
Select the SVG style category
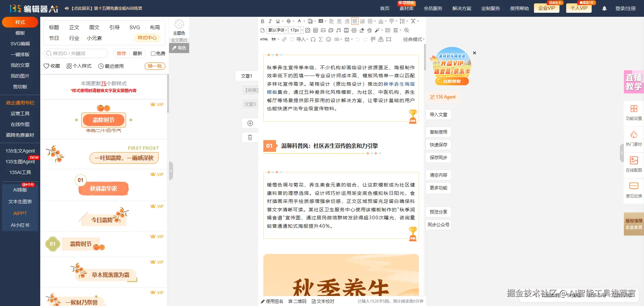(135, 27)
